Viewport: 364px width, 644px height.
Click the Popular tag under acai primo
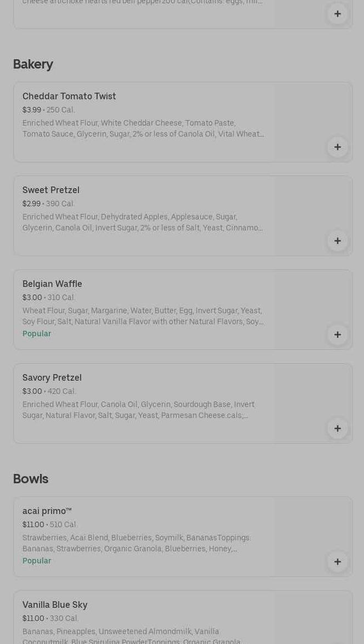[37, 561]
